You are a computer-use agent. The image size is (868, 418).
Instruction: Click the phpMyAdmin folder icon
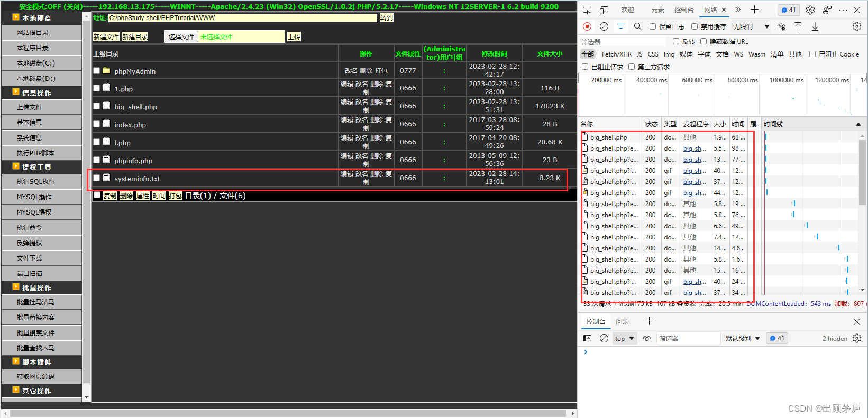point(106,70)
